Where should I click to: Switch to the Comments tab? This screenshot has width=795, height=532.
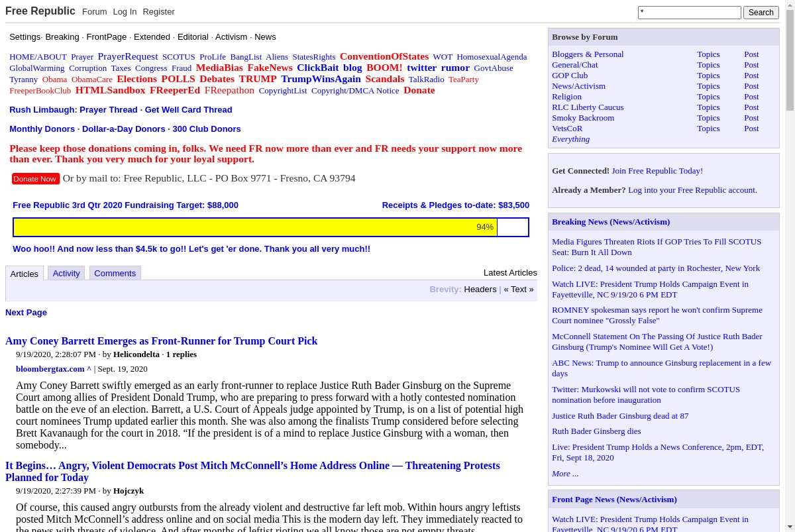click(x=115, y=273)
